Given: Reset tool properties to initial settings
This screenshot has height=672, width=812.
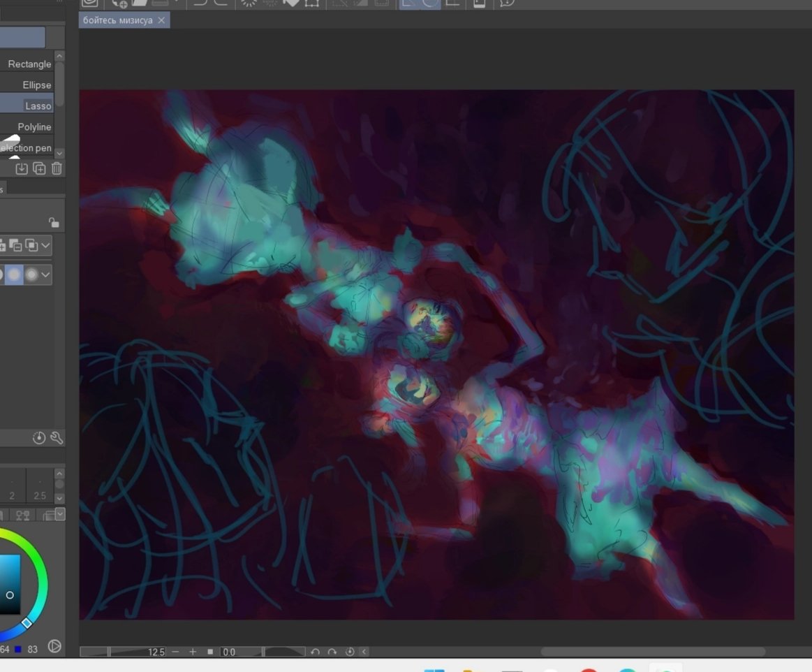Looking at the screenshot, I should tap(39, 438).
